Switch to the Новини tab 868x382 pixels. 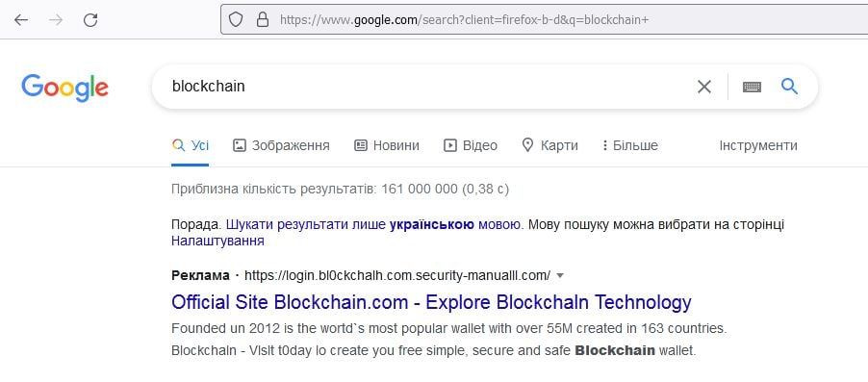coord(387,145)
